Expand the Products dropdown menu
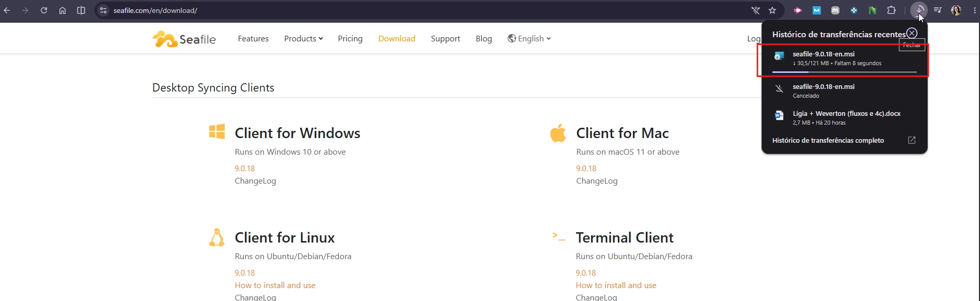Screen dimensions: 980x301 tap(303, 39)
